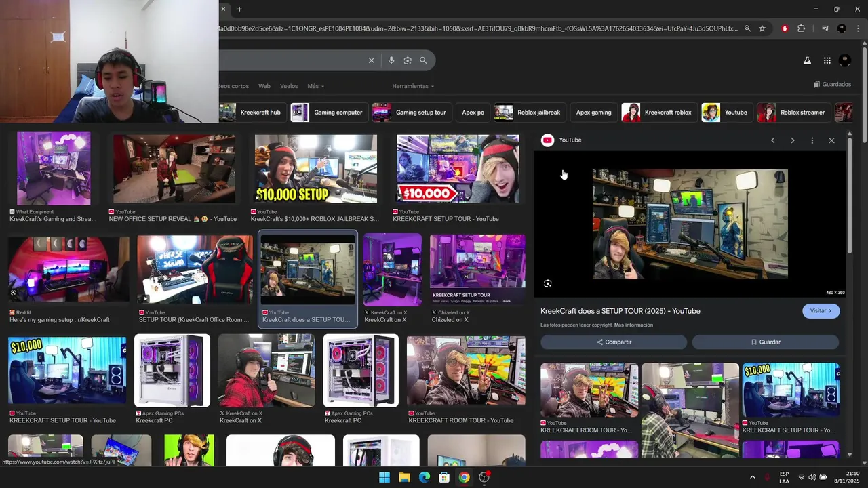Open related KREEKCRAFT ROOM TOUR thumbnail in preview panel
Viewport: 868px width, 488px height.
click(x=589, y=390)
